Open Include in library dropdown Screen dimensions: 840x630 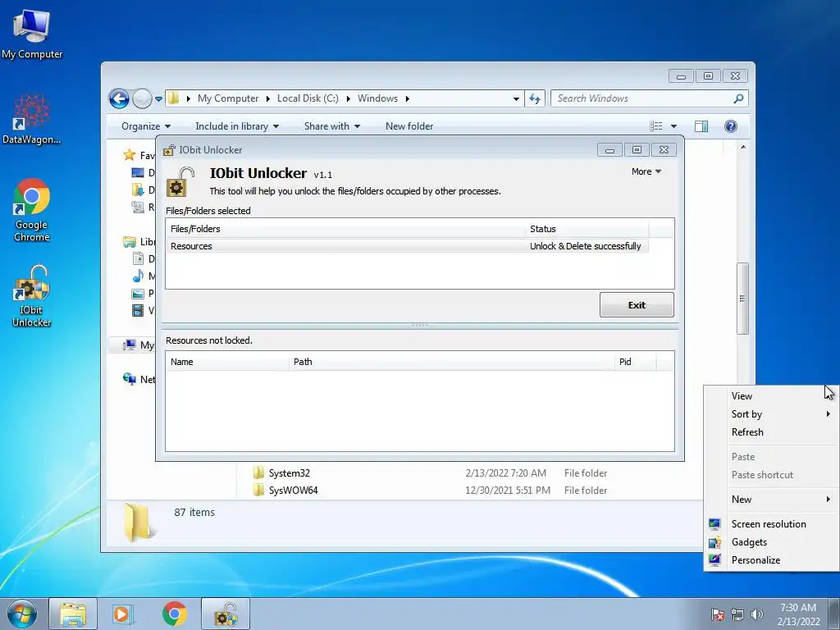click(x=237, y=126)
